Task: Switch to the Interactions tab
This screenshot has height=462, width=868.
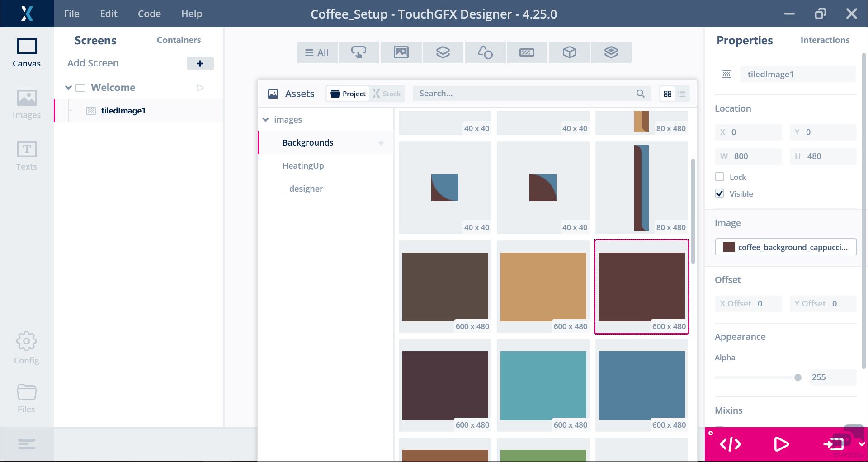Action: click(x=825, y=40)
